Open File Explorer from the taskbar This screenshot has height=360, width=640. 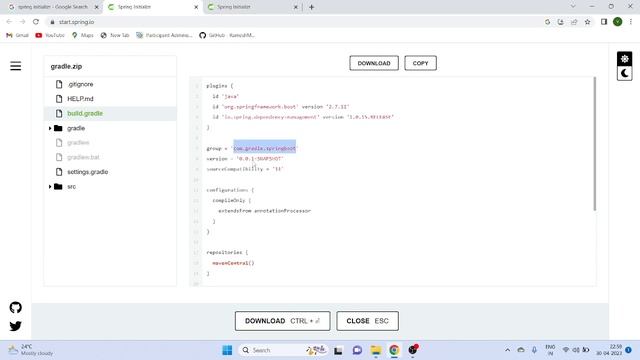click(376, 350)
